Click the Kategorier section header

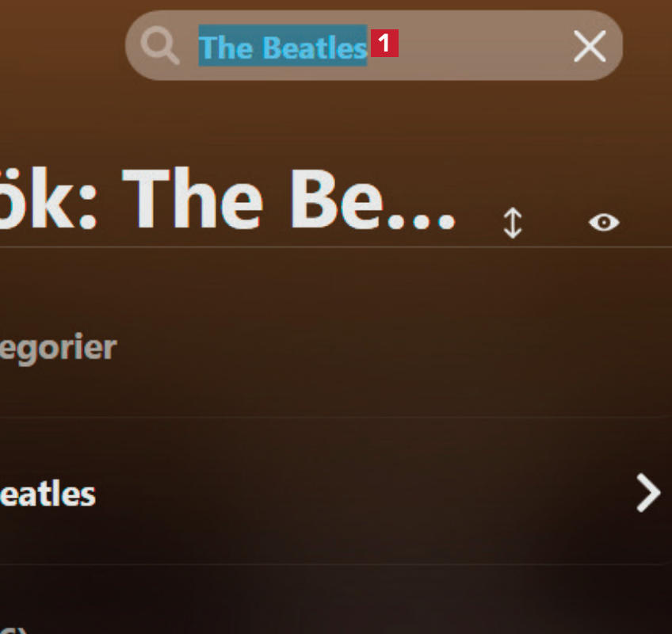[58, 347]
